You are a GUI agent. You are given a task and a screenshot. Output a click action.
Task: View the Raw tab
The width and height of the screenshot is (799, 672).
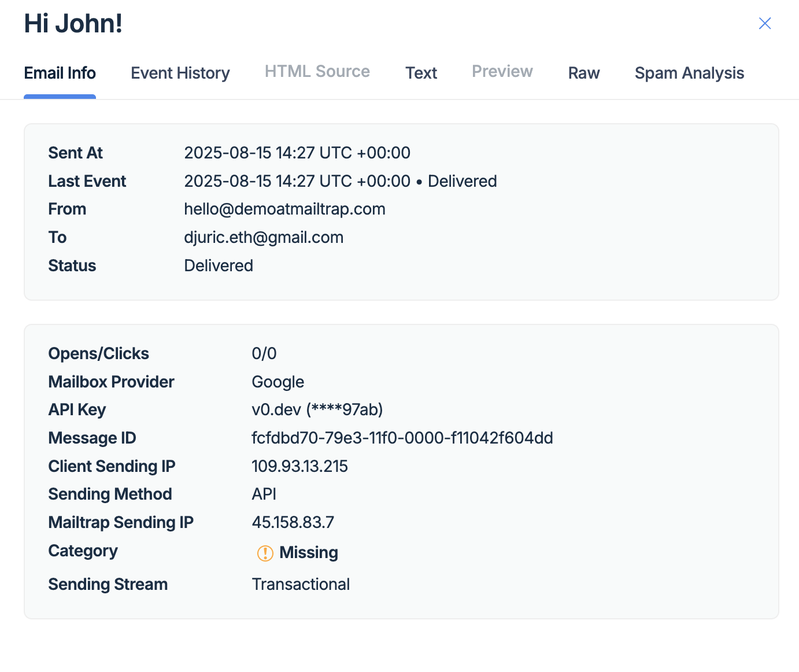(583, 73)
